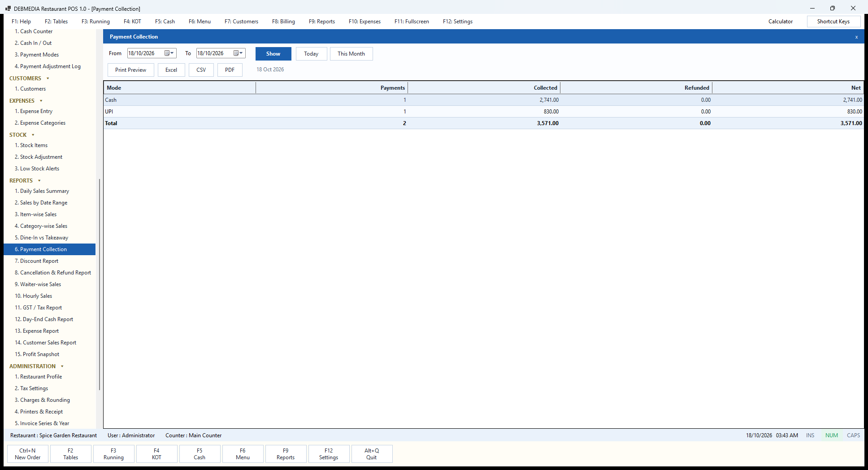
Task: Select the UPI row in the table
Action: click(x=483, y=112)
